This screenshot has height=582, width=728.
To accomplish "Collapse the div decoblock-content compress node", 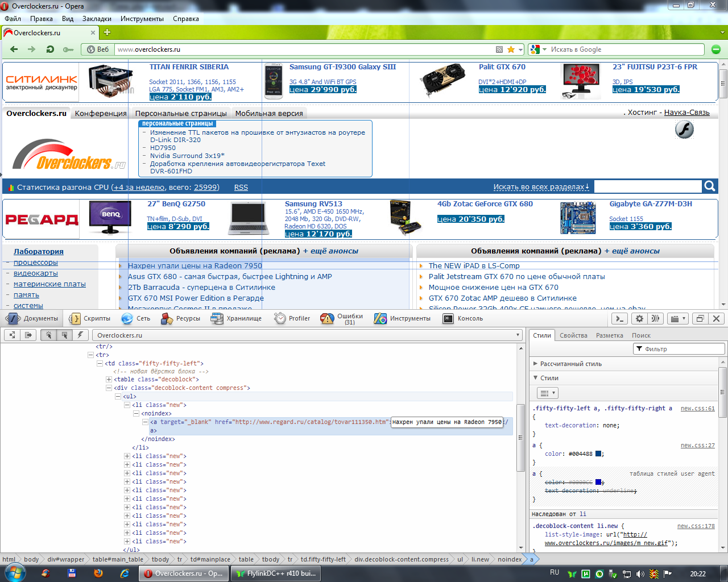I will (109, 388).
